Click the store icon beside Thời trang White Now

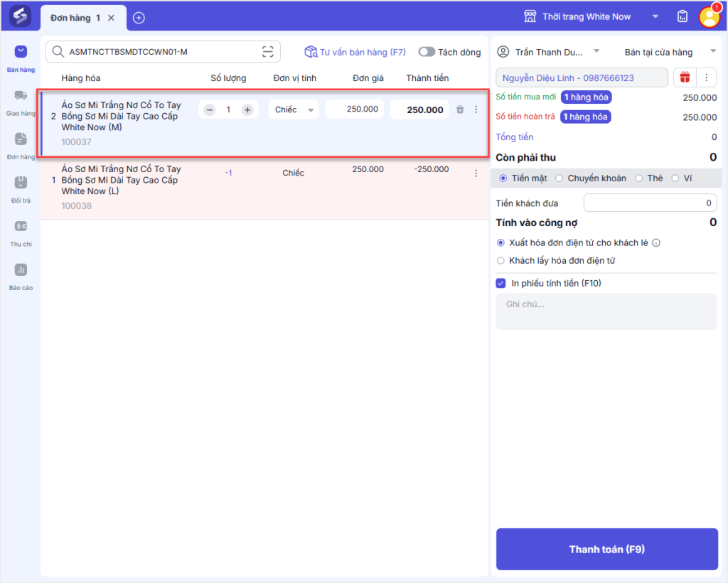coord(530,17)
